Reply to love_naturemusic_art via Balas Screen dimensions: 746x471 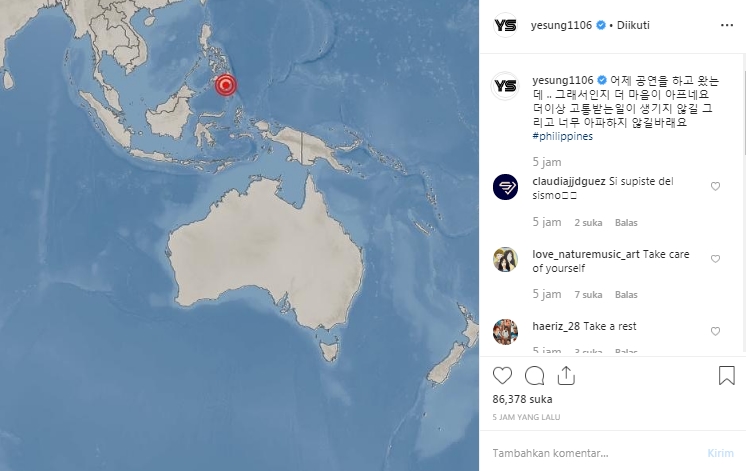pyautogui.click(x=626, y=295)
